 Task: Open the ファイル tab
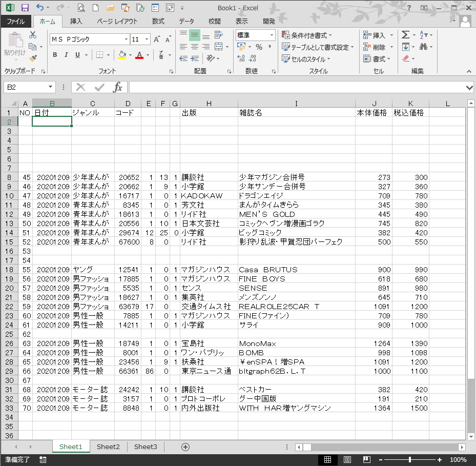[16, 21]
